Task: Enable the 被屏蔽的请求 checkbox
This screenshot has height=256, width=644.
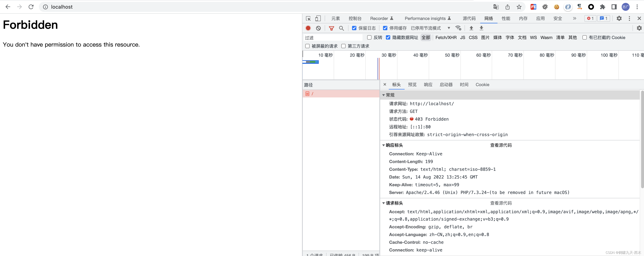Action: coord(307,46)
